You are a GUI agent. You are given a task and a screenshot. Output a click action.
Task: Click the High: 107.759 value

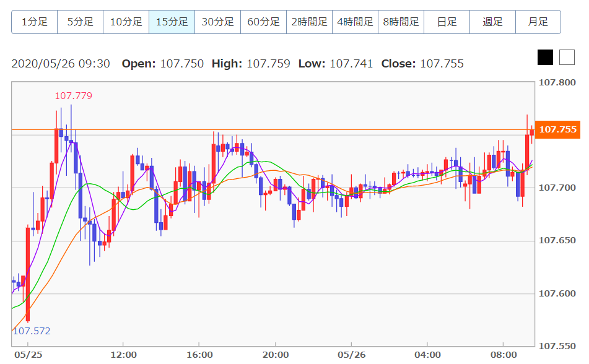251,64
